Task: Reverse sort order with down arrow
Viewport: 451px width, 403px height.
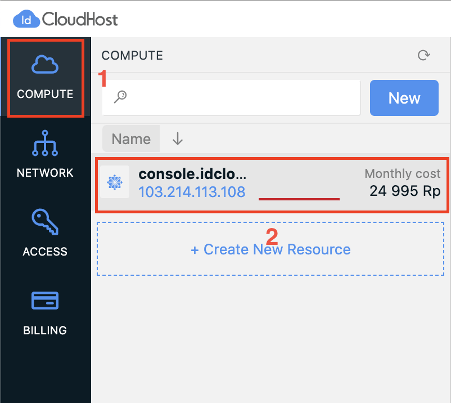Action: coord(178,138)
